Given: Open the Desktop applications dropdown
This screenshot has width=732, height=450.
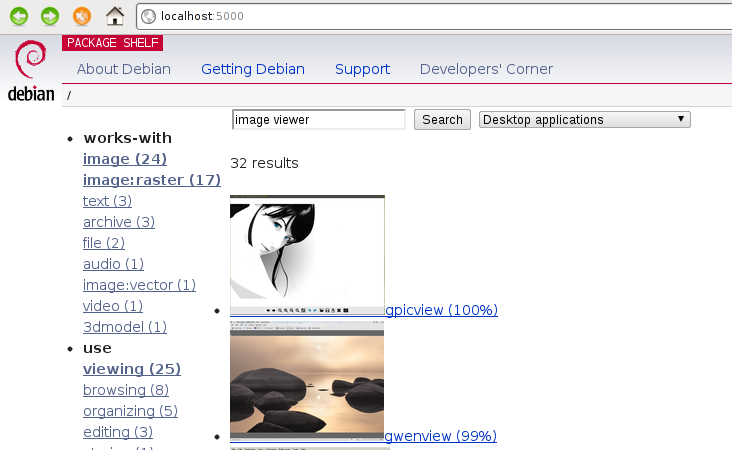Looking at the screenshot, I should pyautogui.click(x=585, y=120).
